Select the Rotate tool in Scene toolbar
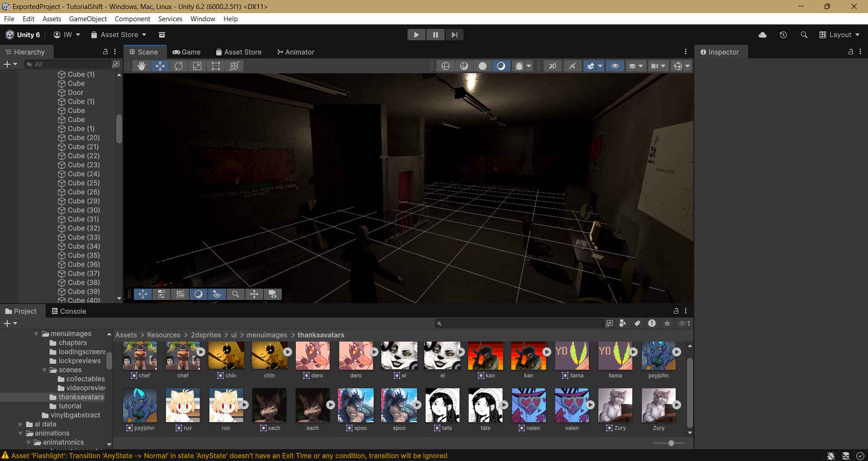868x461 pixels. coord(179,66)
